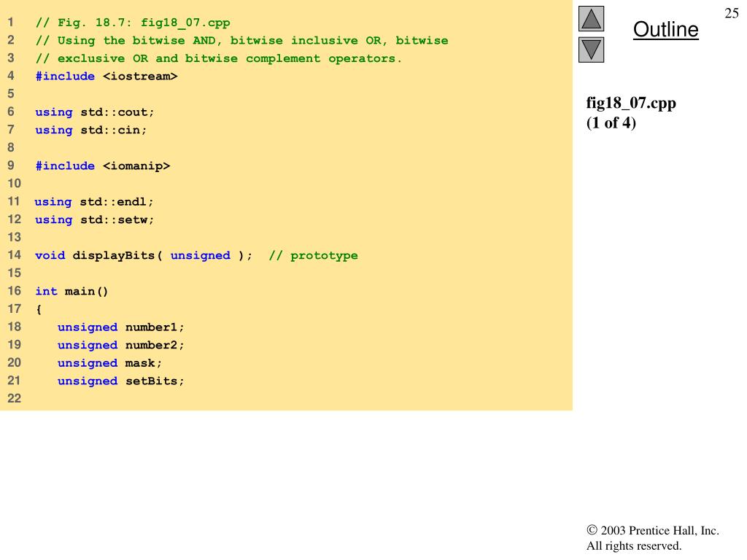Open the Outline link

[665, 29]
